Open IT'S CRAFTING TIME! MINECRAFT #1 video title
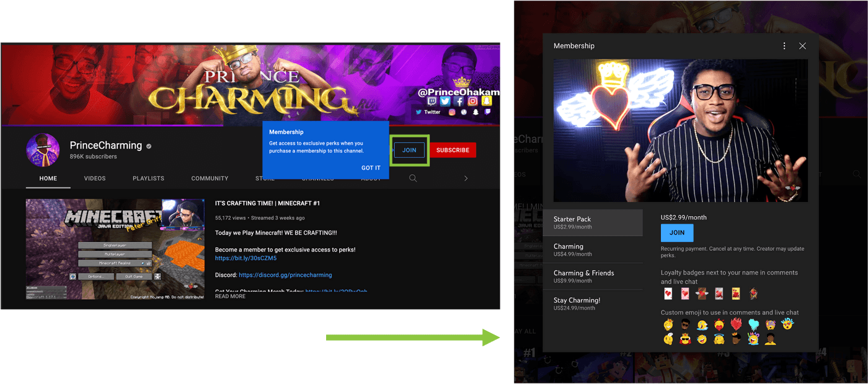The image size is (868, 384). tap(267, 203)
